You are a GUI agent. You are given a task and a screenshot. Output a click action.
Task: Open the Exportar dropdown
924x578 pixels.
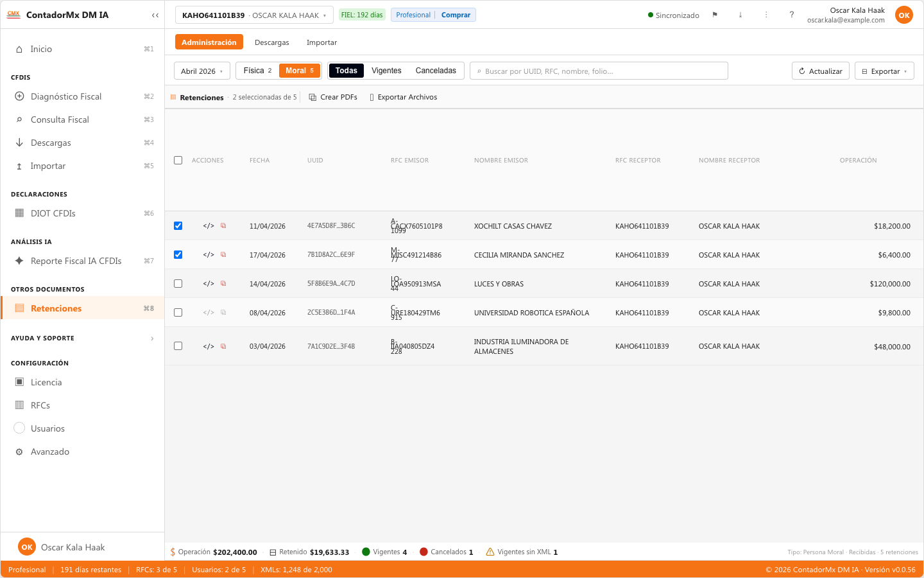point(884,71)
